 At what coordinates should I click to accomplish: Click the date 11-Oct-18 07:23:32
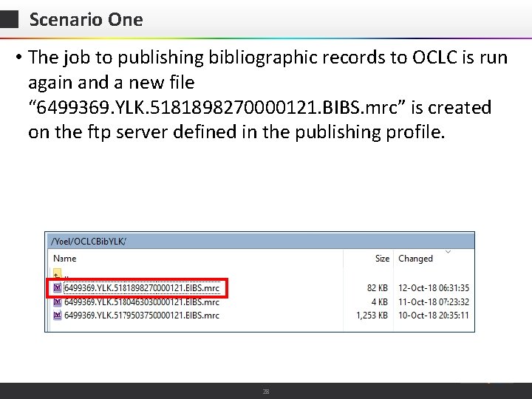coord(434,301)
